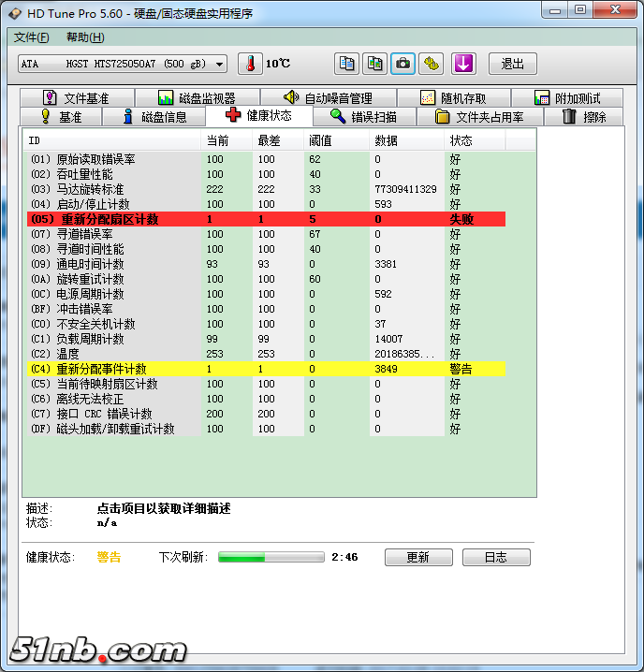Click the 3849 data value
644x672 pixels.
386,369
